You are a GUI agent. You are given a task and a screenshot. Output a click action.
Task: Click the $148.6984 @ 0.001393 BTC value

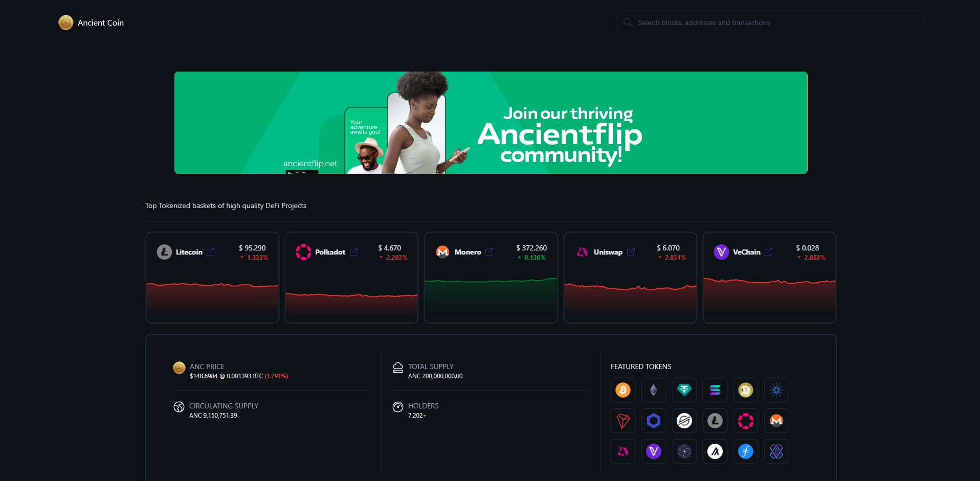click(x=226, y=376)
